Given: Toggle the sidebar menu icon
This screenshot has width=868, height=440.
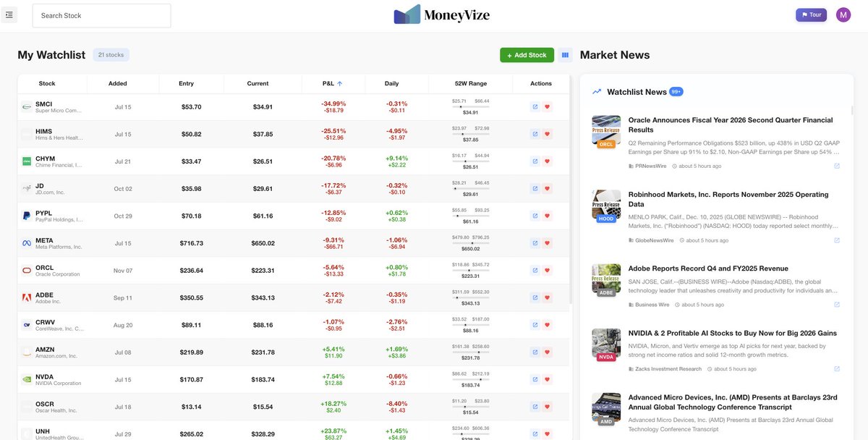Looking at the screenshot, I should (9, 14).
